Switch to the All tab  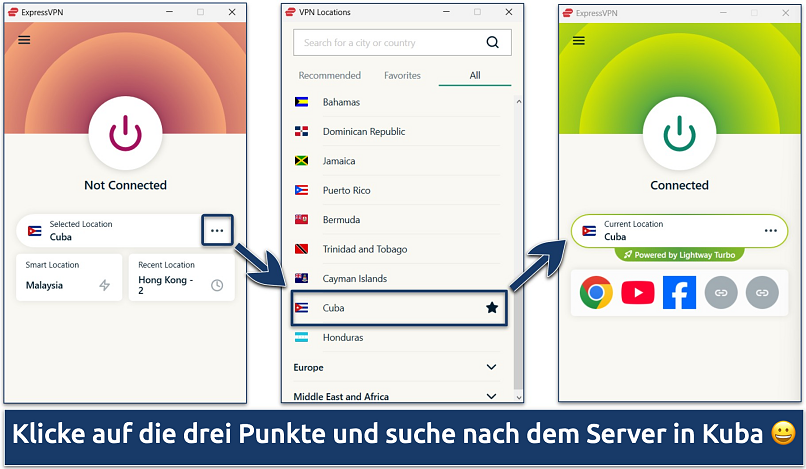click(x=475, y=76)
